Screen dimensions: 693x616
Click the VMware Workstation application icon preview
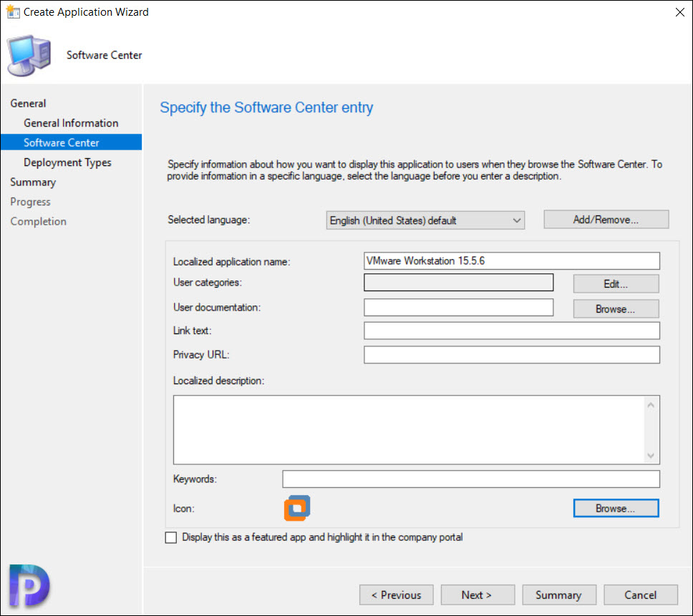click(x=297, y=508)
